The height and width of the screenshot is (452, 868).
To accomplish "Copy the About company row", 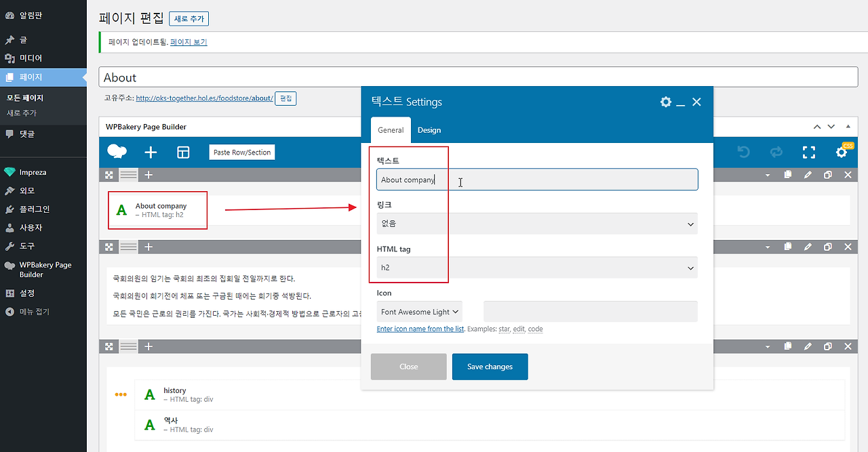I will 787,175.
